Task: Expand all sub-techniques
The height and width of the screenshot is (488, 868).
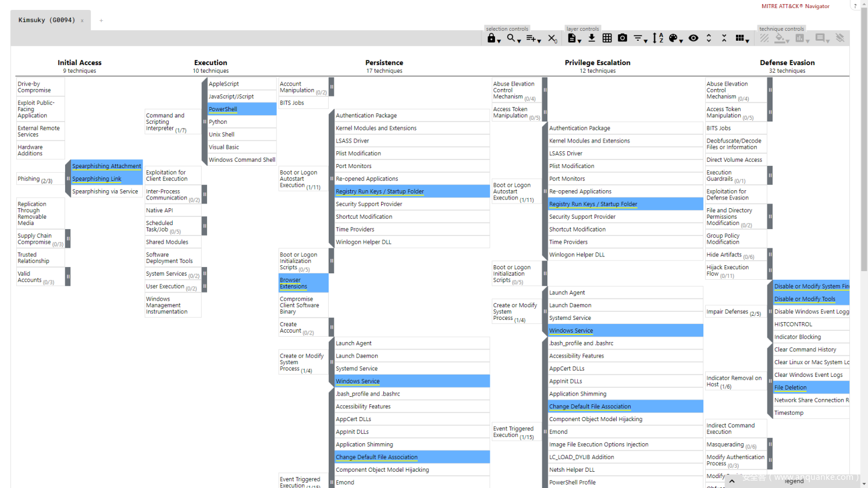Action: 709,38
